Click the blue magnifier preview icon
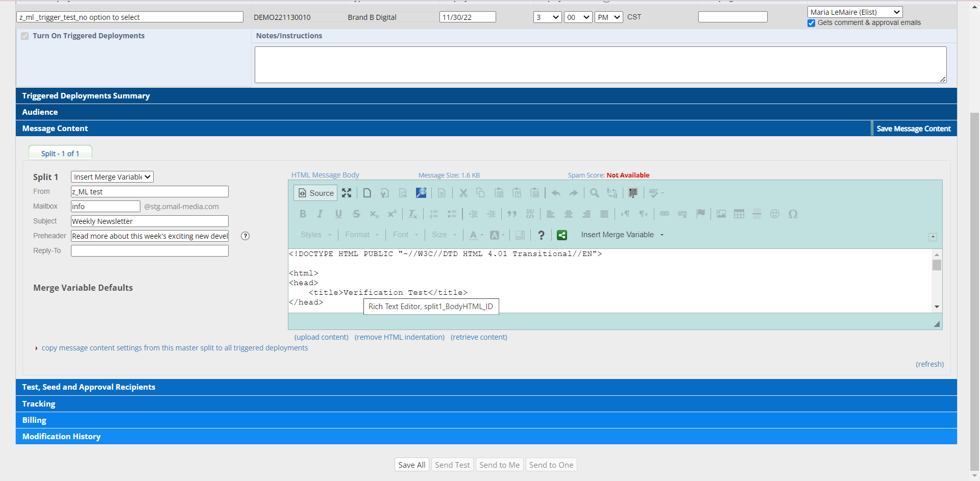The image size is (980, 481). (421, 193)
